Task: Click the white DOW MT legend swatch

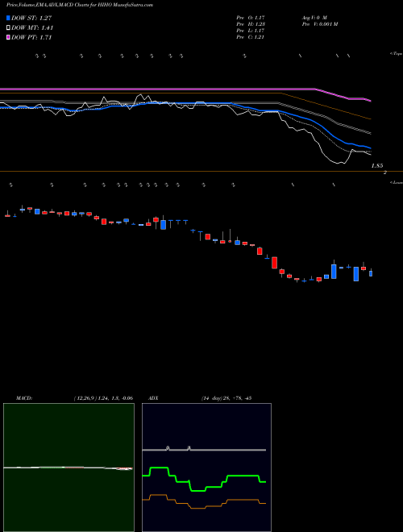Action: pos(9,28)
